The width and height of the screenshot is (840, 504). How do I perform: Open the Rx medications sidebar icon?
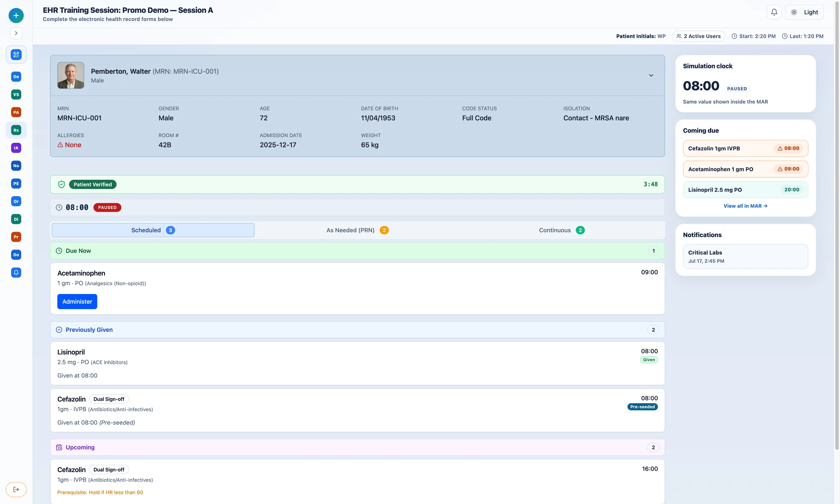[16, 130]
